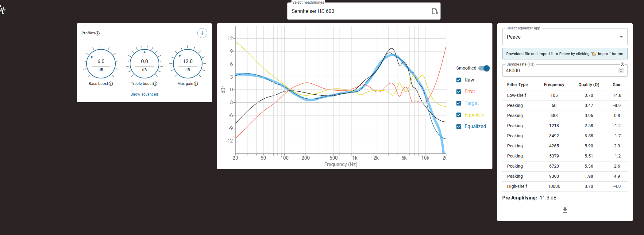Click the Treble boost 0.0 value
644x235 pixels.
pyautogui.click(x=145, y=61)
